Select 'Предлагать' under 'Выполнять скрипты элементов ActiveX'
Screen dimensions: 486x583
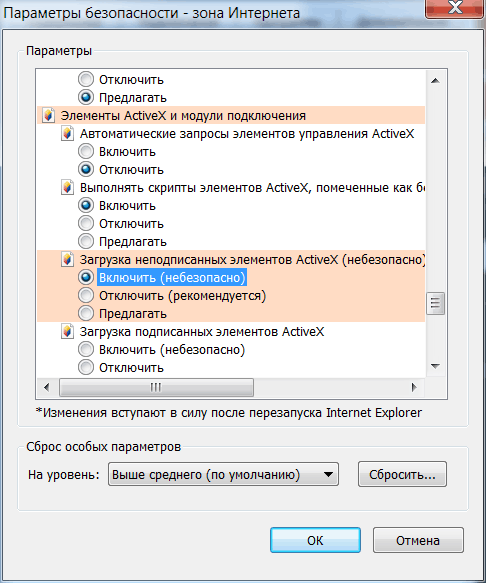(86, 241)
